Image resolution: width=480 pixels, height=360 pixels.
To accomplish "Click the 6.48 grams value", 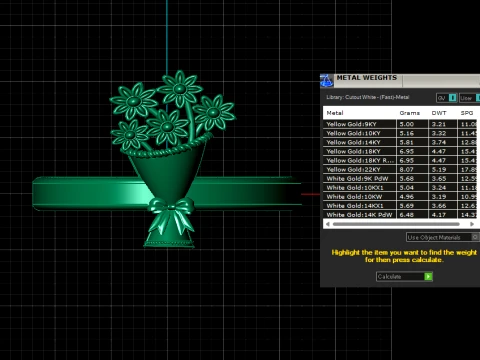I will coord(407,215).
